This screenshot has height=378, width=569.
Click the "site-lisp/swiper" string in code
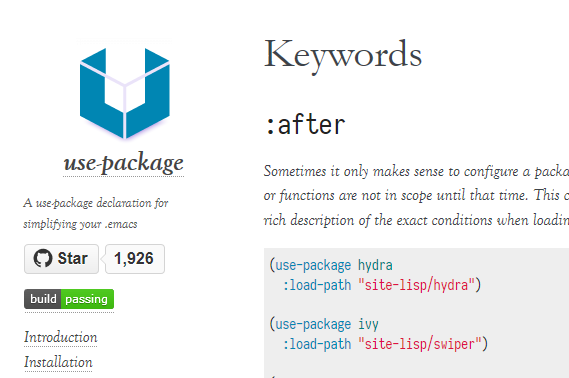click(x=420, y=344)
